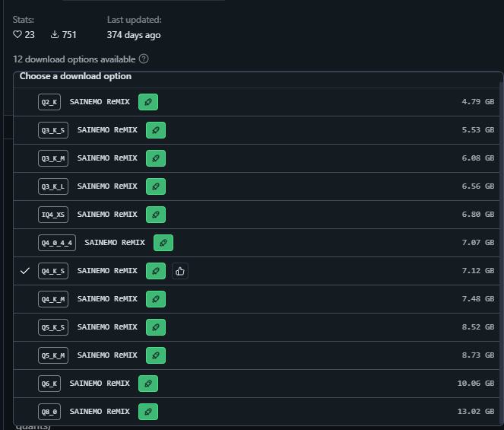Pick the Q3_K_L SAINEMO ReMIX entry
The width and height of the screenshot is (504, 430).
click(107, 186)
